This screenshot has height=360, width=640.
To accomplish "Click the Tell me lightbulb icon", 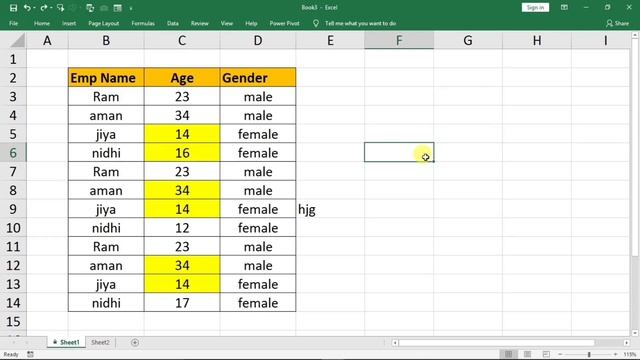I will [x=316, y=24].
